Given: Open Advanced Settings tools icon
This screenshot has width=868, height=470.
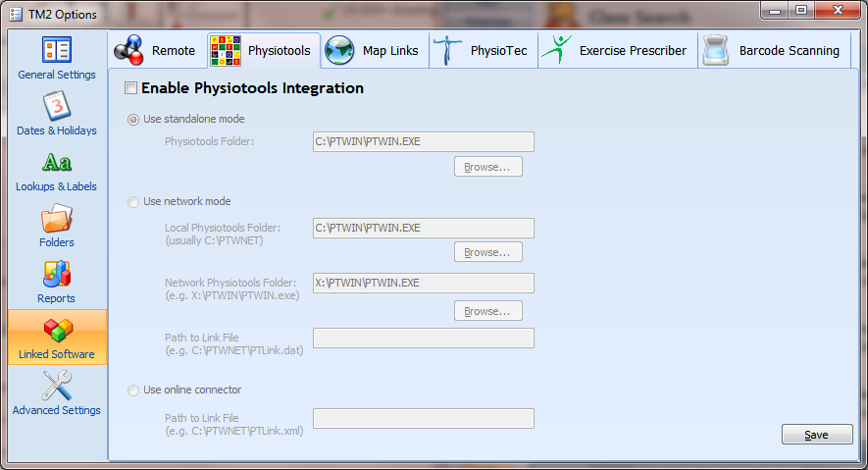Looking at the screenshot, I should coord(57,386).
